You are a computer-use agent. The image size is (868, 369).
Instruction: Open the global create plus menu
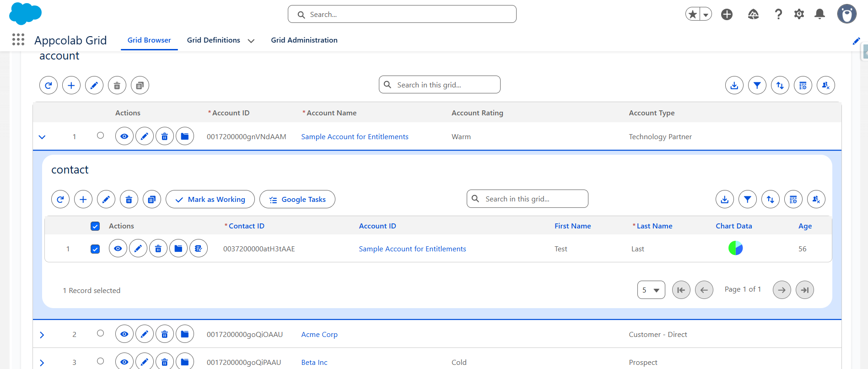727,14
